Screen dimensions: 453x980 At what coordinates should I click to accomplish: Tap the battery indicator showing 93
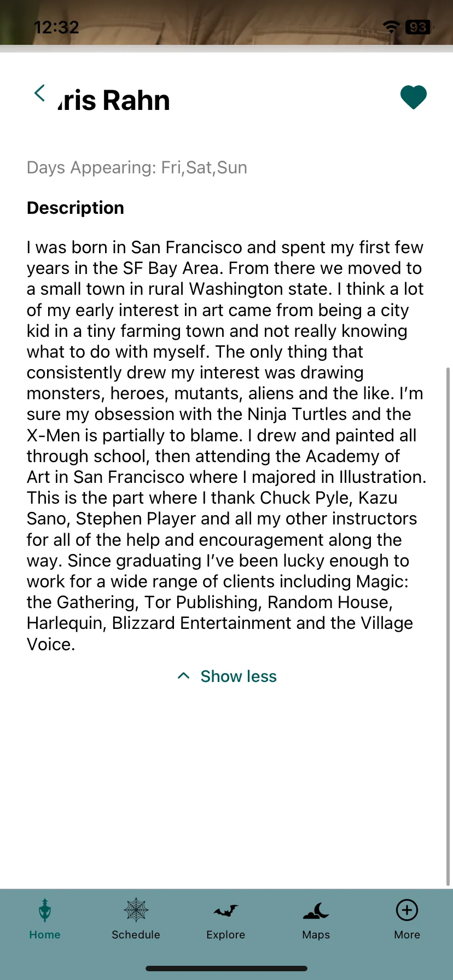(418, 27)
